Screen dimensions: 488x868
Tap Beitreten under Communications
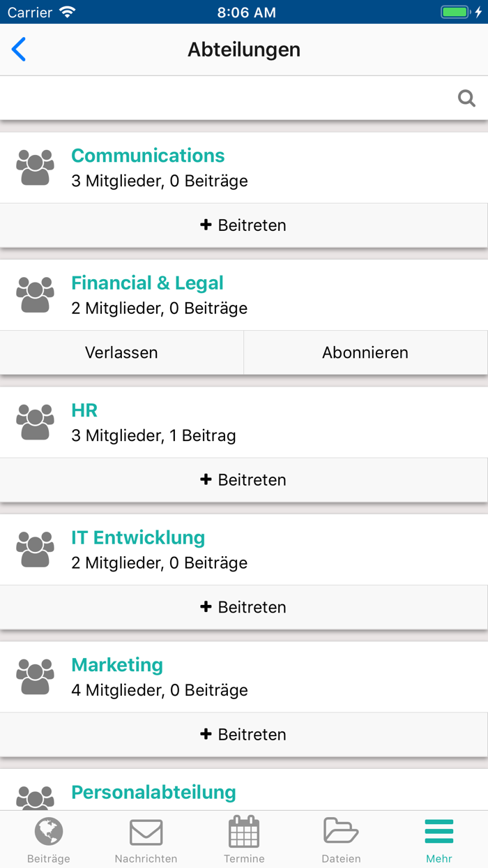tap(243, 225)
